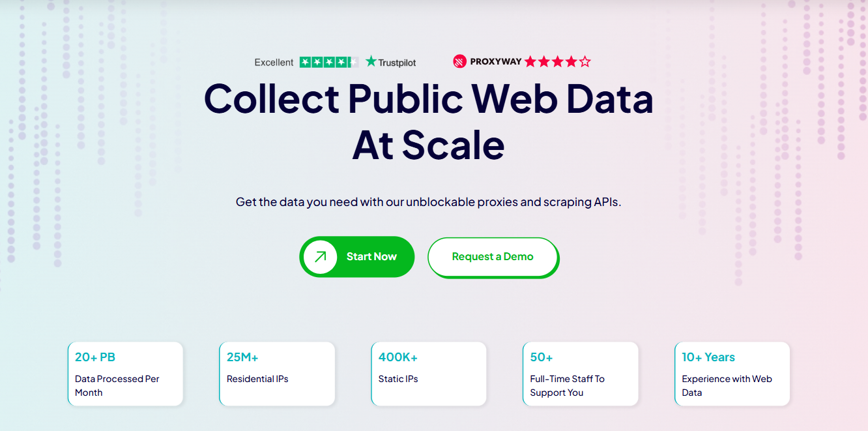Click the Trustpilot wordmark
The width and height of the screenshot is (868, 431).
tap(398, 63)
